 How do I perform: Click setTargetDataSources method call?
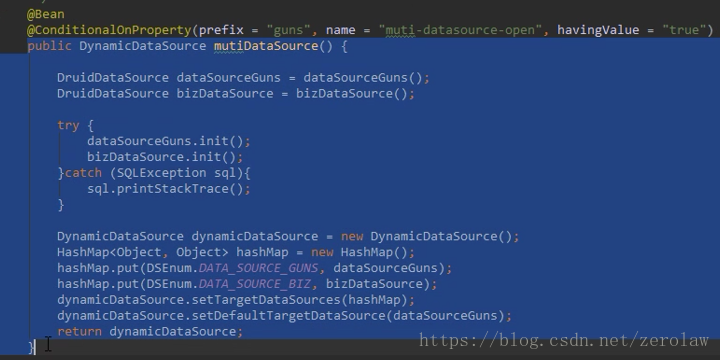(266, 300)
